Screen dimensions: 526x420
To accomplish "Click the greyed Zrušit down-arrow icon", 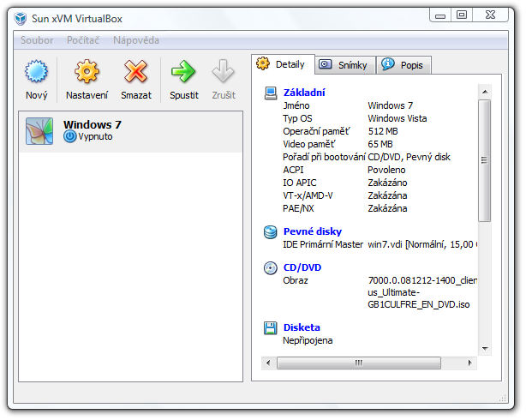I will 223,71.
